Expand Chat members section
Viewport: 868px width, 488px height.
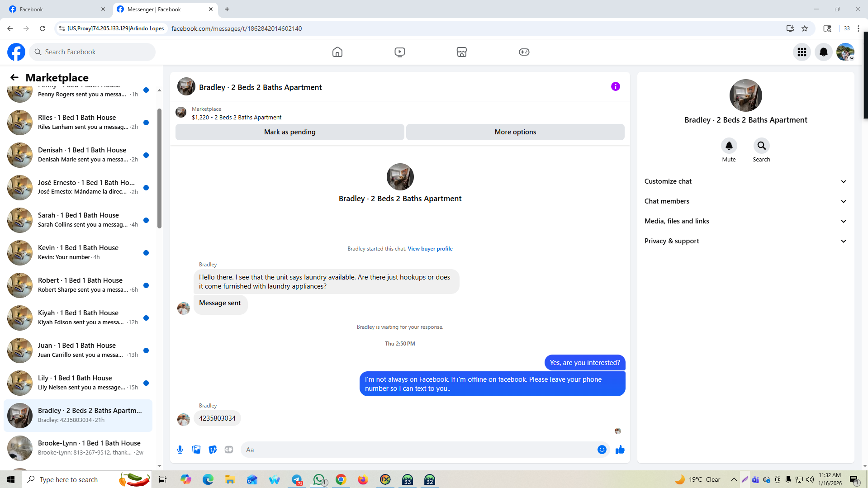coord(745,201)
